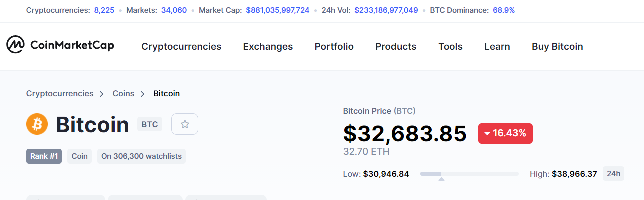The height and width of the screenshot is (200, 644).
Task: Expand the Products menu
Action: tap(396, 47)
